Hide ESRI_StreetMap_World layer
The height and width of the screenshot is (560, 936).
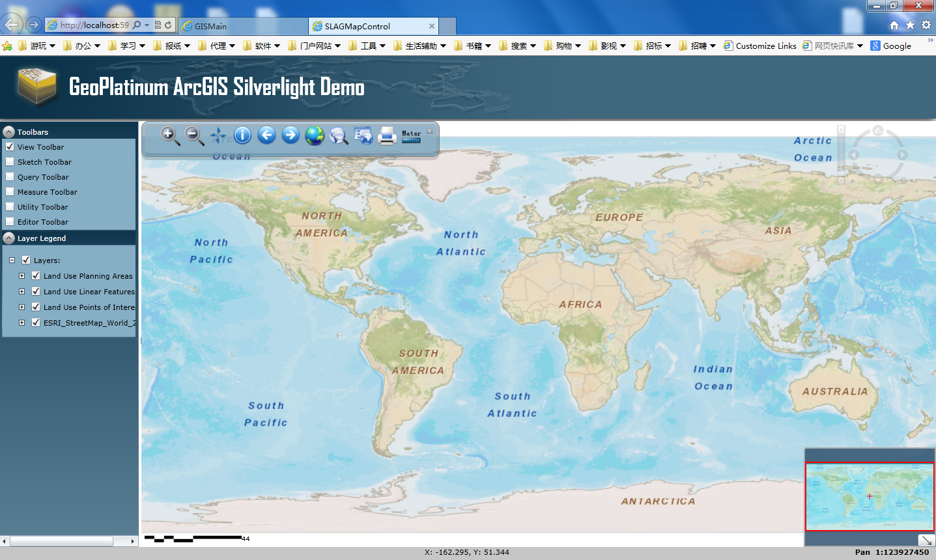36,322
